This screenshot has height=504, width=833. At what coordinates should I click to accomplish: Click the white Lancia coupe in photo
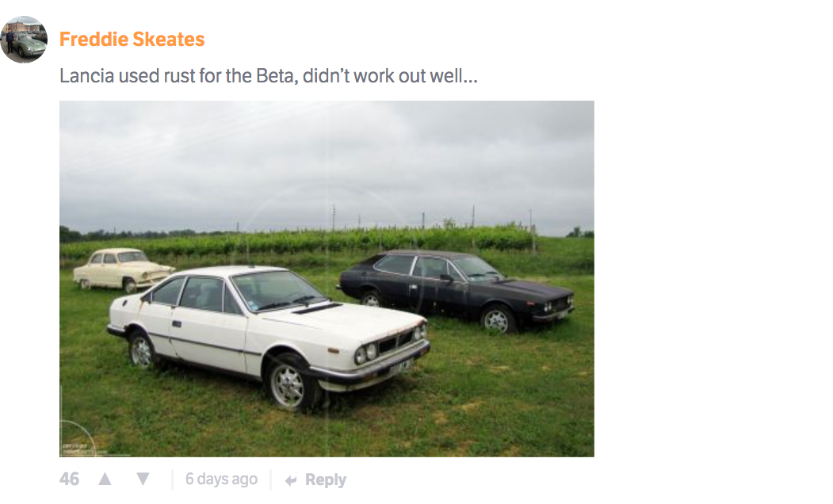pos(268,334)
